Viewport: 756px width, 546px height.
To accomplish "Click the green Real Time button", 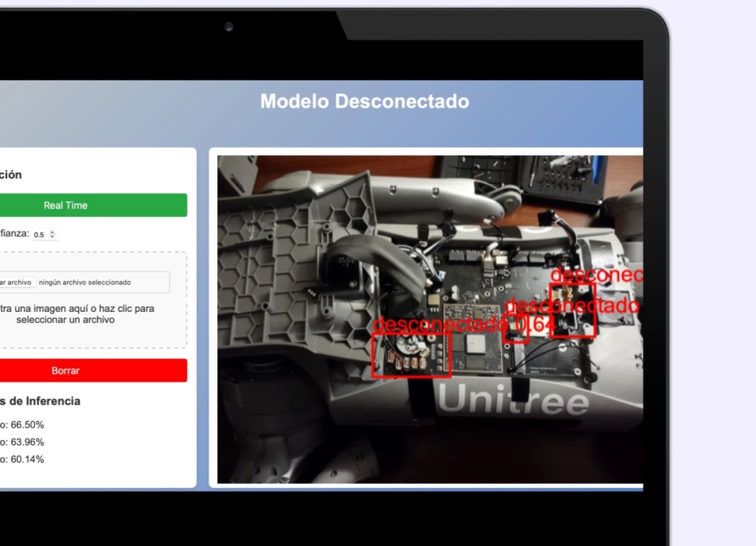I will (93, 205).
